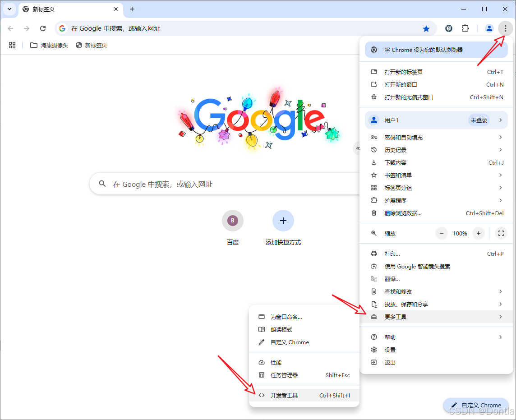Select 使用 Google 智能镜头搜索 menu item

436,266
